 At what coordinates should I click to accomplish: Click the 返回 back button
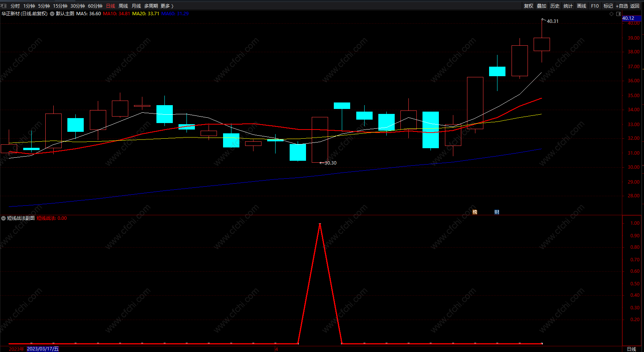635,6
